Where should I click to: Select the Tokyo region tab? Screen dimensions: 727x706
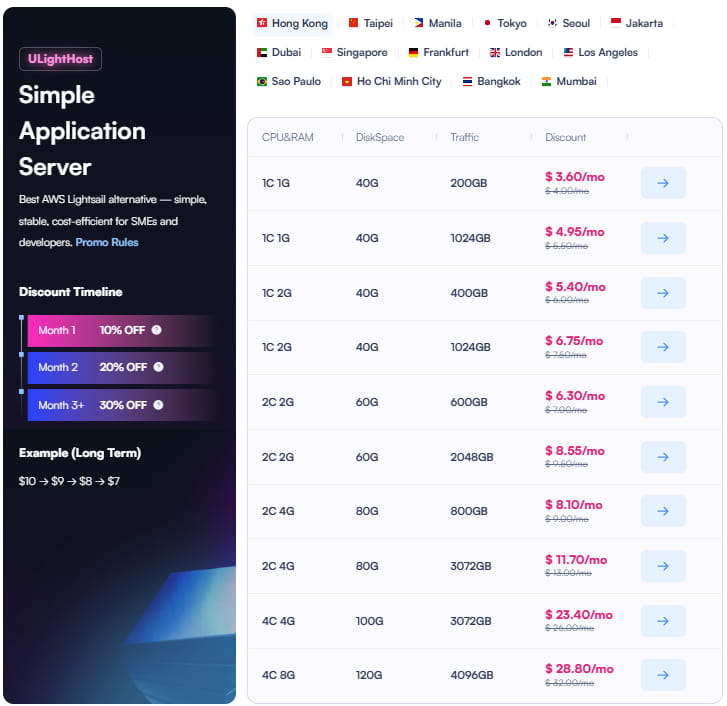[504, 23]
